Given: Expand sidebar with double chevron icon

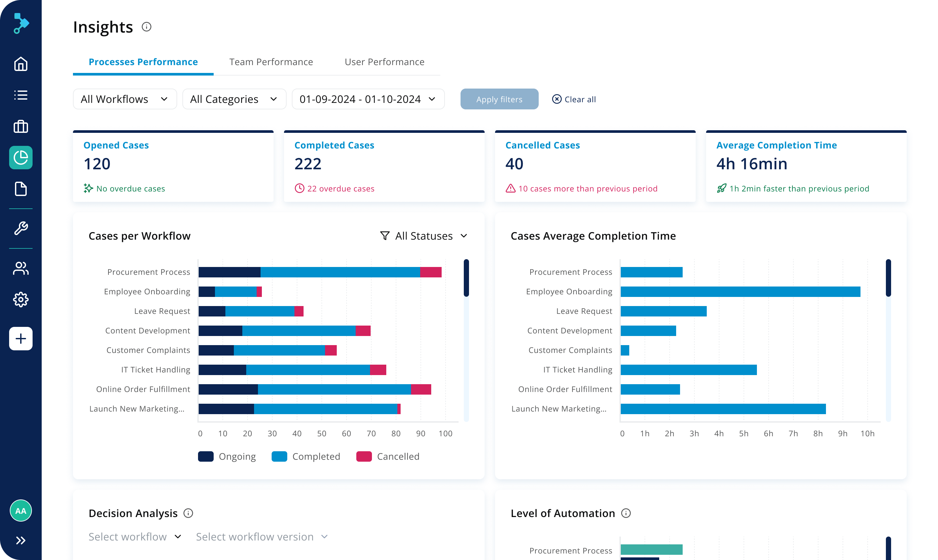Looking at the screenshot, I should pos(21,540).
